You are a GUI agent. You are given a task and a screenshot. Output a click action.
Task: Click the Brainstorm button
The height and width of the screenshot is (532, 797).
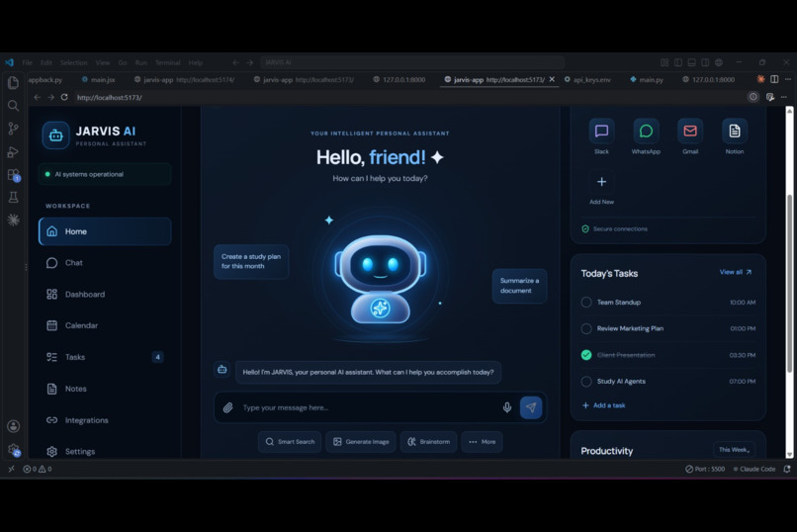[428, 442]
